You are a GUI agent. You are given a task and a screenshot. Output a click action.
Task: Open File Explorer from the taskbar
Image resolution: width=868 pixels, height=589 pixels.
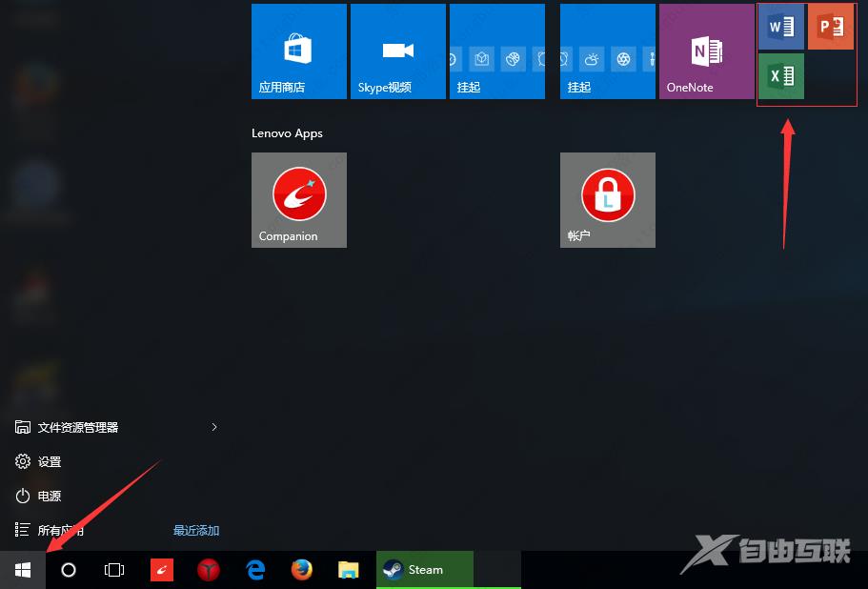(x=349, y=570)
